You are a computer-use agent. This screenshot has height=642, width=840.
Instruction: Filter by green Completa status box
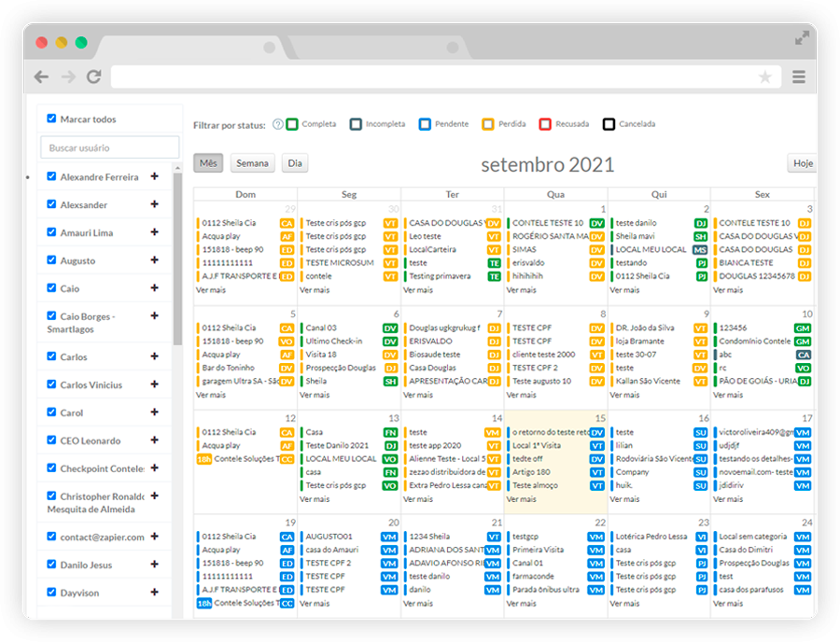[292, 124]
